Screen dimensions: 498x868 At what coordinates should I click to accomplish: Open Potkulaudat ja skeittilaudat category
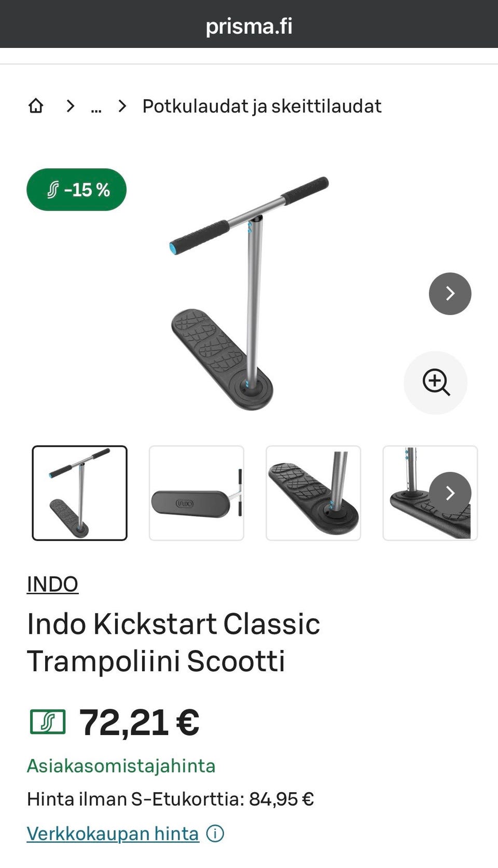point(262,106)
